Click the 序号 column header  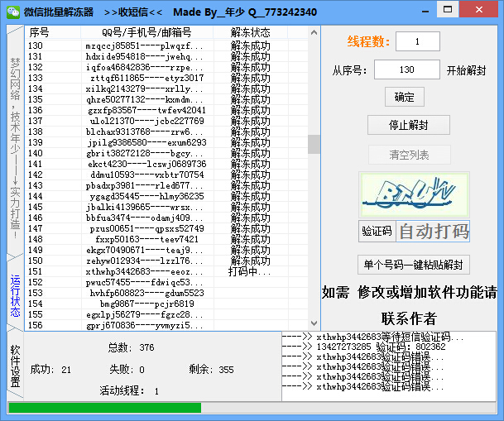point(53,32)
